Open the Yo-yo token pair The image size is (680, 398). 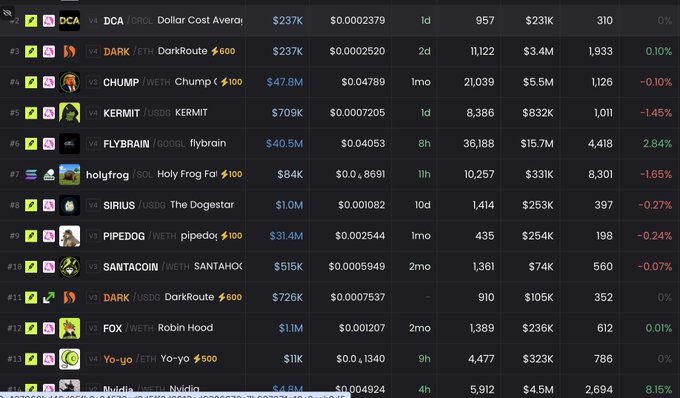tap(129, 359)
